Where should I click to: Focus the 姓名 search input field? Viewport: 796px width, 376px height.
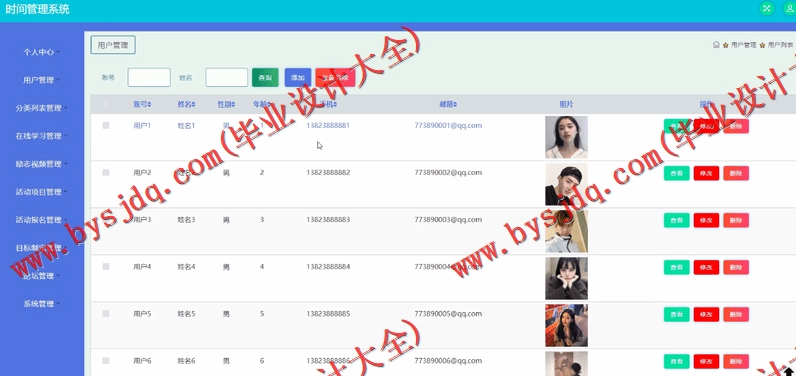tap(226, 78)
